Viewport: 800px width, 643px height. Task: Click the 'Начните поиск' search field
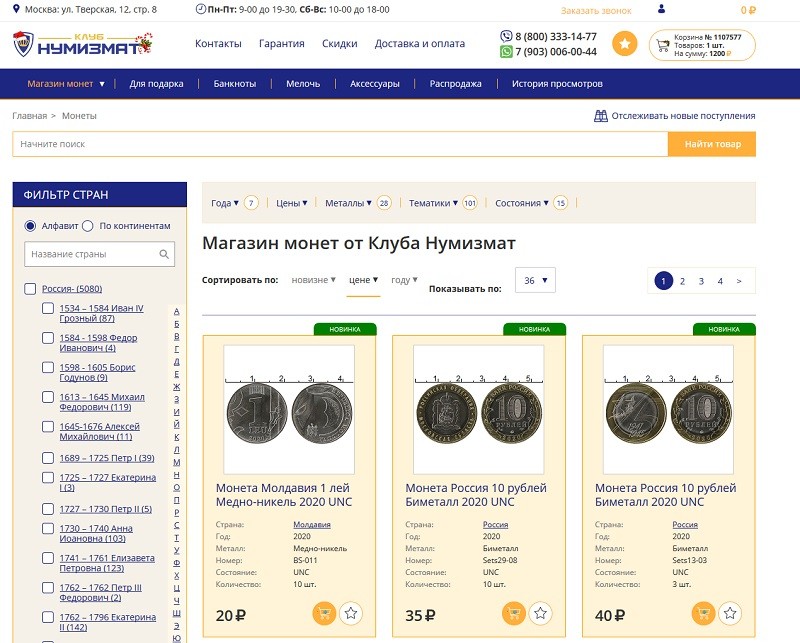[340, 144]
